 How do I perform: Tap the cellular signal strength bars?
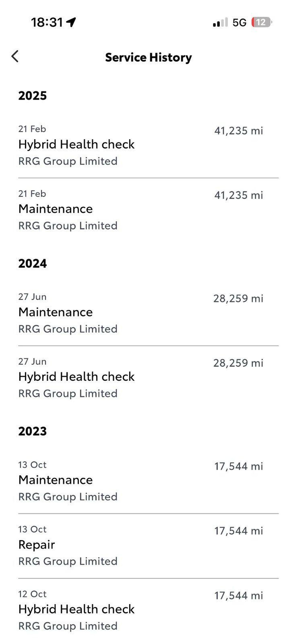click(220, 22)
